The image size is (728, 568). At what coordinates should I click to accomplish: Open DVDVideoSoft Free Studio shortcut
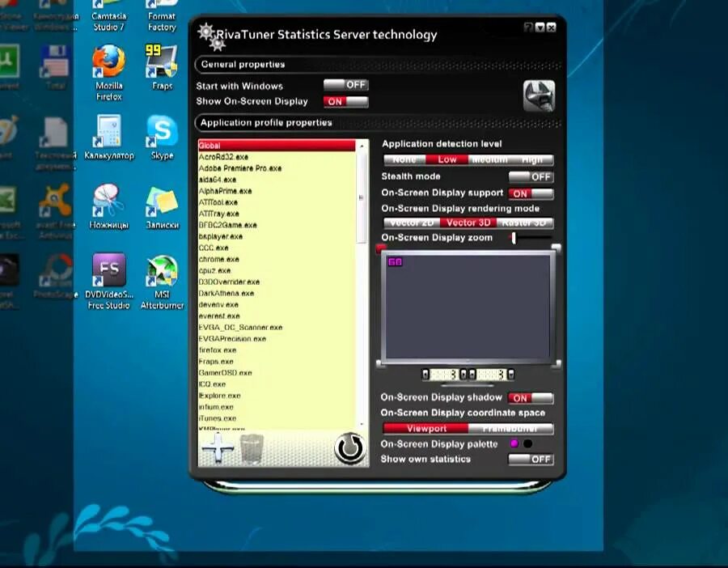(108, 282)
